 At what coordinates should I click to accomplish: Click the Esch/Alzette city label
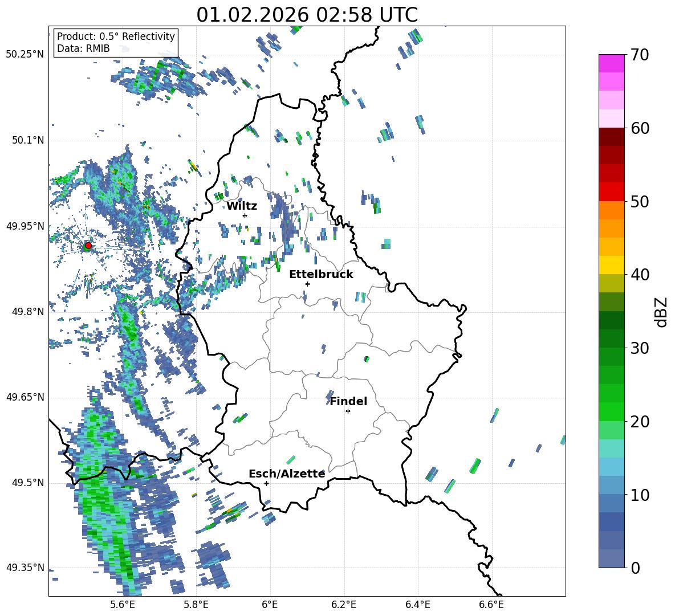287,474
